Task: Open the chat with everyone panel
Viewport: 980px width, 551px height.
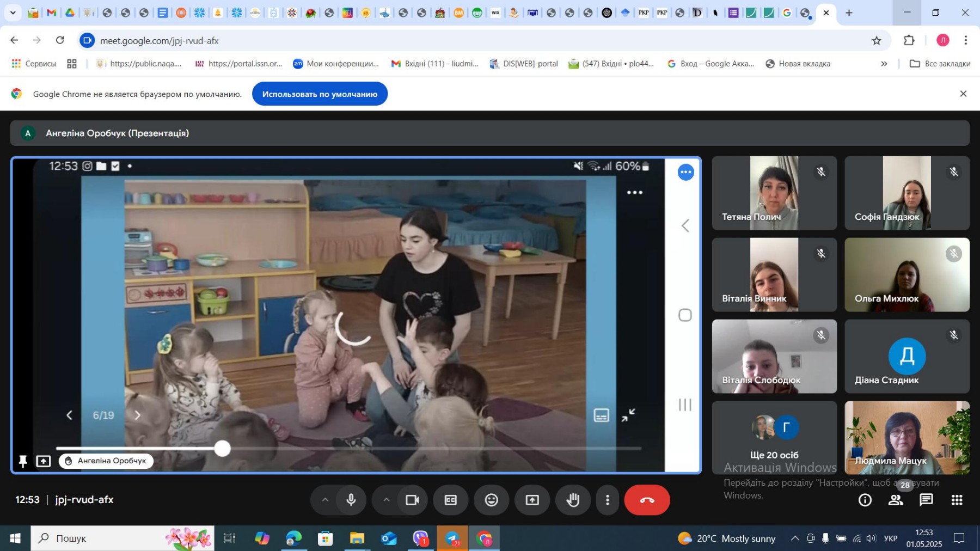Action: coord(926,500)
